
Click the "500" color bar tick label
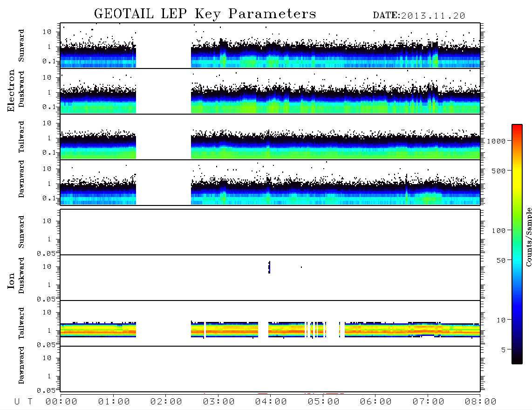coord(499,171)
